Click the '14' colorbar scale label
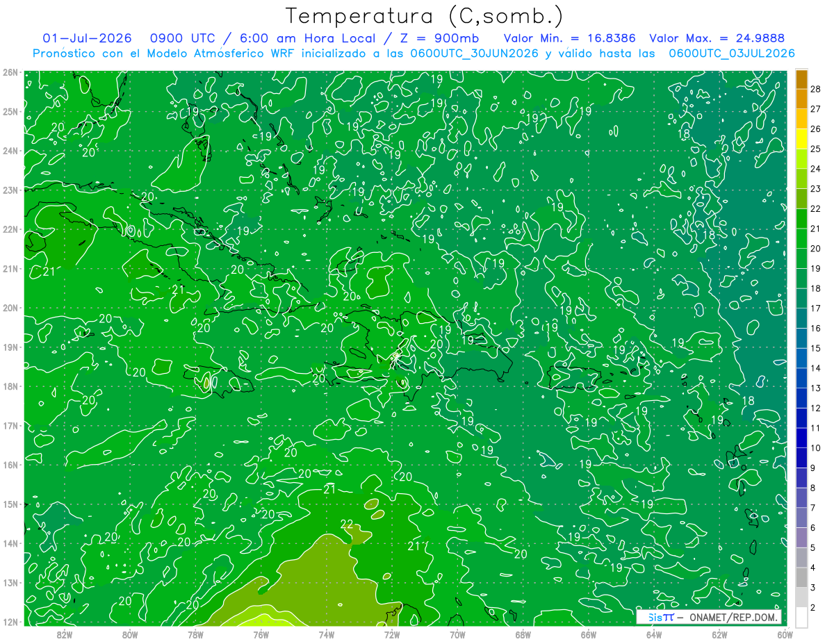 tap(816, 368)
